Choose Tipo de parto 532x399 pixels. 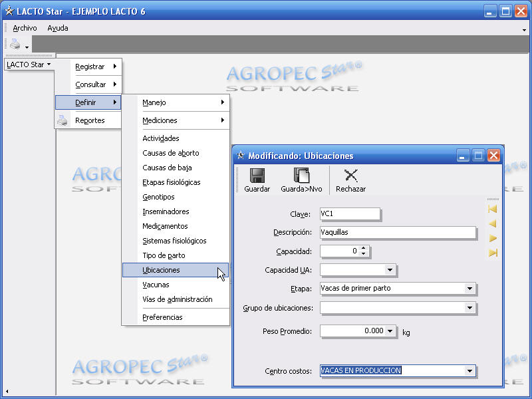[x=176, y=255]
